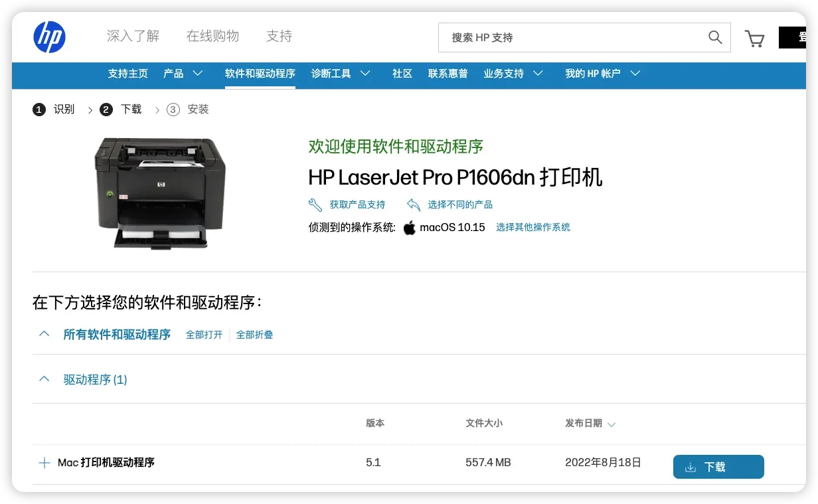Viewport: 818px width, 504px height.
Task: Select 软件和驱动程序 nav item
Action: [260, 74]
